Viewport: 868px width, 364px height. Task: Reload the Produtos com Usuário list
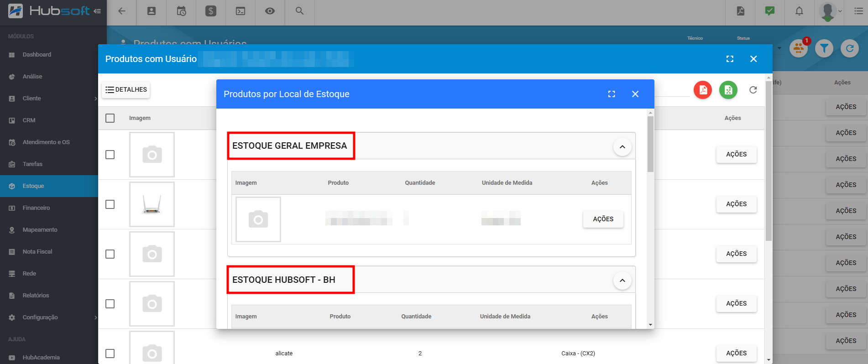coord(753,90)
